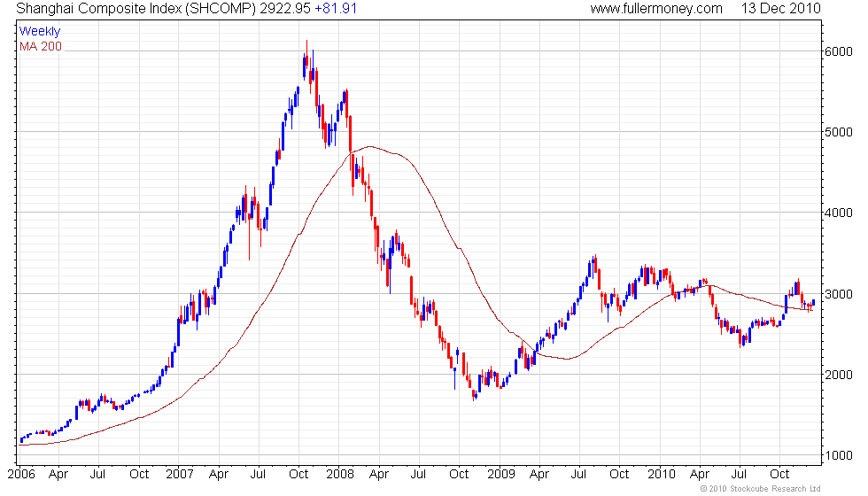Screen dimensions: 868x496
Task: Click the 2009 x-axis label
Action: pos(501,475)
